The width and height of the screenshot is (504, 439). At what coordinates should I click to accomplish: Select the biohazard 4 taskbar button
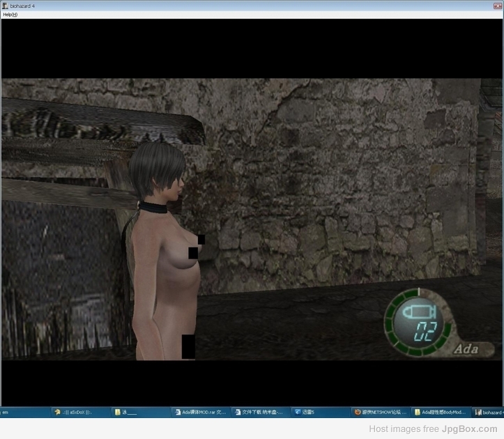point(488,412)
